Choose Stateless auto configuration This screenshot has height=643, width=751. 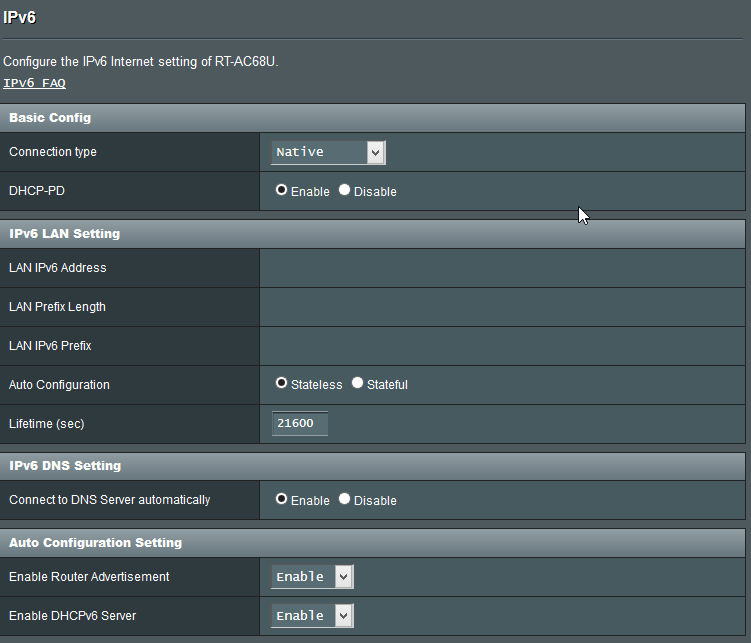(x=281, y=383)
